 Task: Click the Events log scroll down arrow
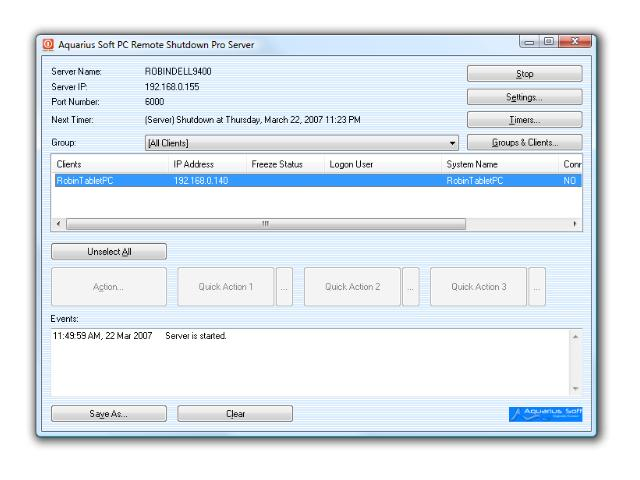(x=576, y=389)
